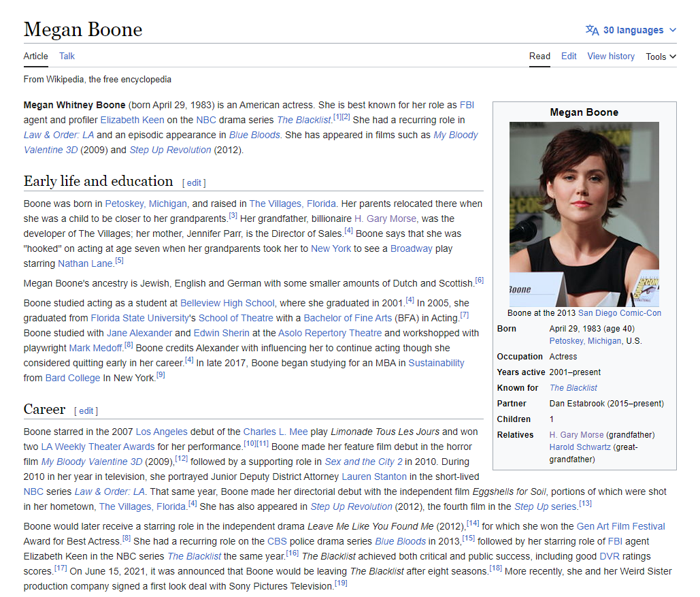This screenshot has width=700, height=597.
Task: Edit the Early life and education section
Action: click(194, 182)
